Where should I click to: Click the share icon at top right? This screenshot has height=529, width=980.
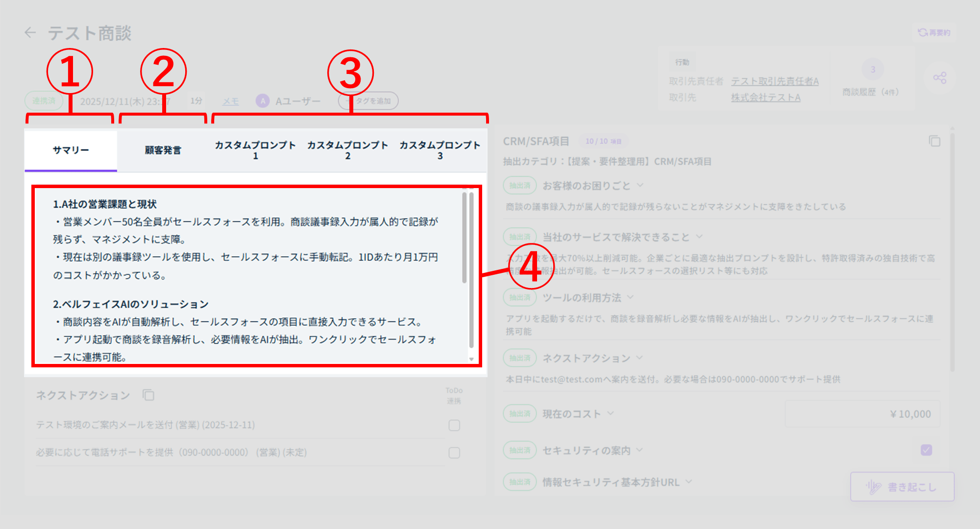pos(939,78)
